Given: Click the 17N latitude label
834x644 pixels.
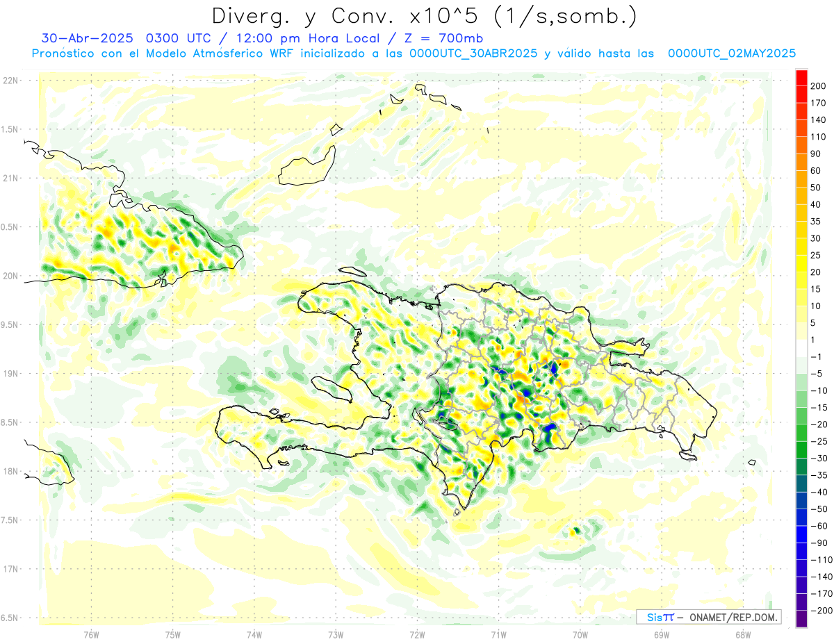Looking at the screenshot, I should pos(10,569).
